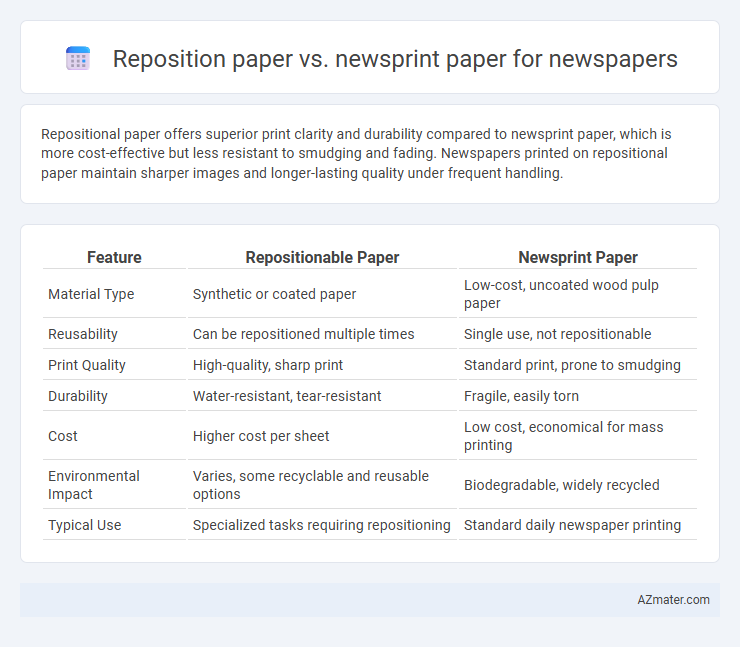Click the calendar icon beside the title
This screenshot has height=647, width=740.
78,59
